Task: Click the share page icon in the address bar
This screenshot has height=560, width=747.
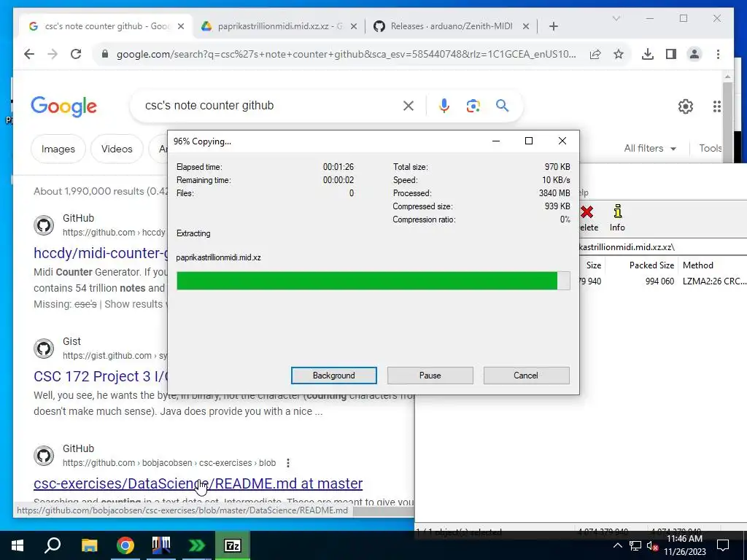Action: tap(595, 54)
